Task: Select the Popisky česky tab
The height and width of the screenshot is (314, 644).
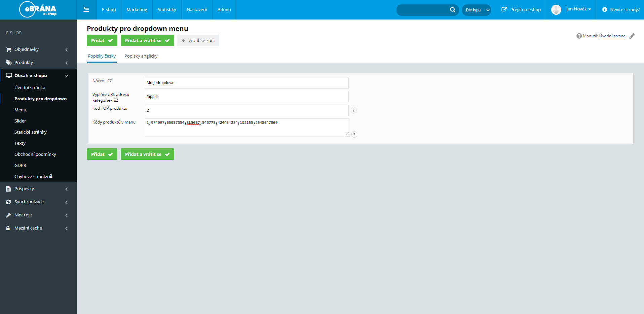Action: [x=102, y=56]
